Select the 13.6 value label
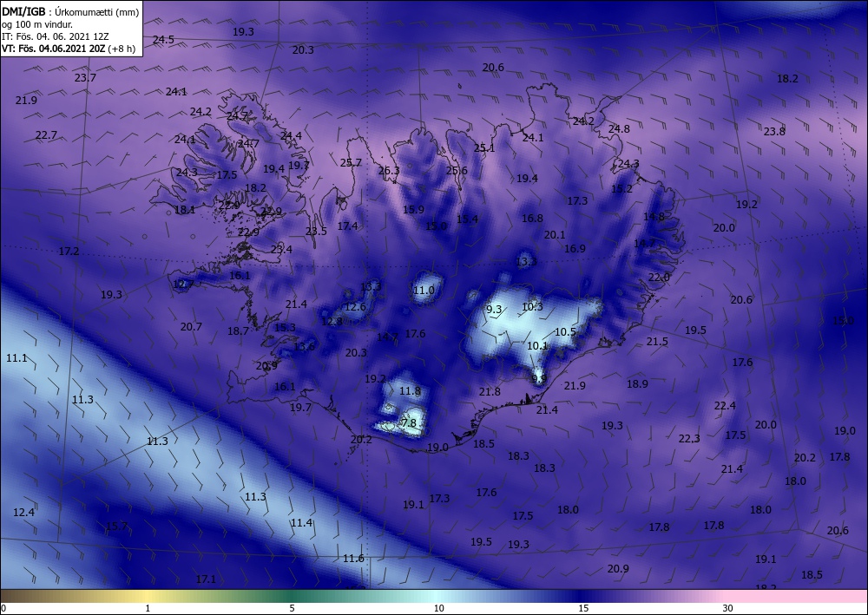This screenshot has width=868, height=615. click(x=304, y=347)
